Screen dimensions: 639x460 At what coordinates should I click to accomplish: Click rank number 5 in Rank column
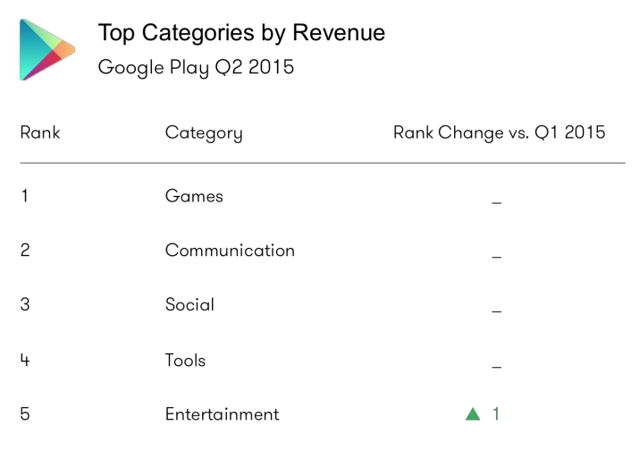(x=25, y=414)
